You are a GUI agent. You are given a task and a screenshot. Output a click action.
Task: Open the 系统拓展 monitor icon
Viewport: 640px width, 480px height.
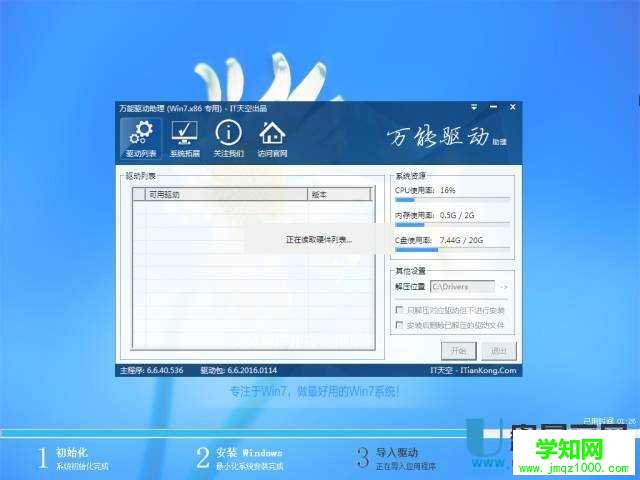tap(184, 139)
